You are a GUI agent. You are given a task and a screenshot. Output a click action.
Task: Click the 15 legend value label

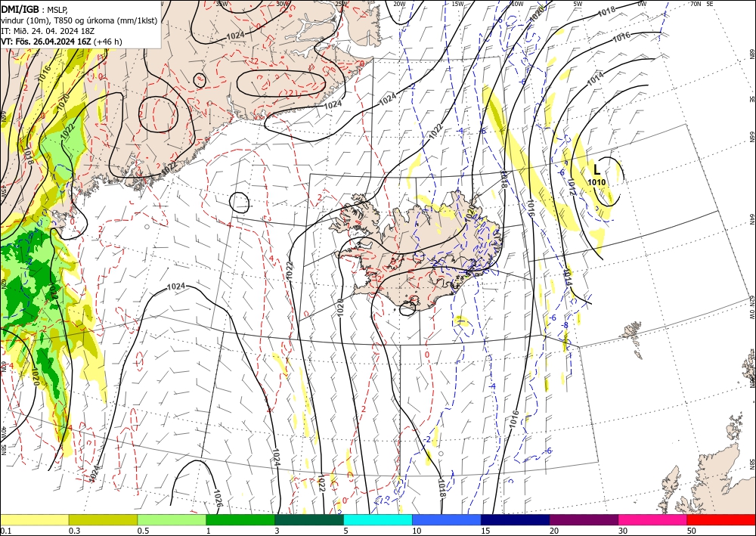pos(486,531)
